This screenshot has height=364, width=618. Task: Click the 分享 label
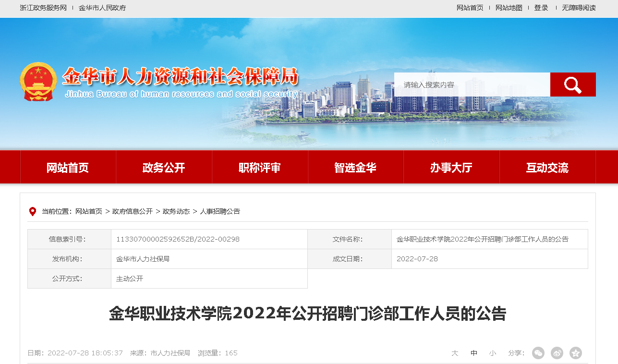coord(517,353)
